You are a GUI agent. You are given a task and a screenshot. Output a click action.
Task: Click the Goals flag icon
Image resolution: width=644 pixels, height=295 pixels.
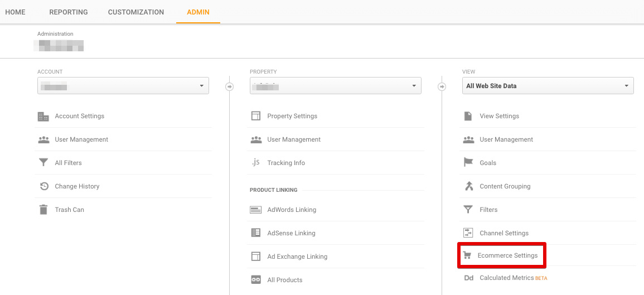[x=468, y=163]
